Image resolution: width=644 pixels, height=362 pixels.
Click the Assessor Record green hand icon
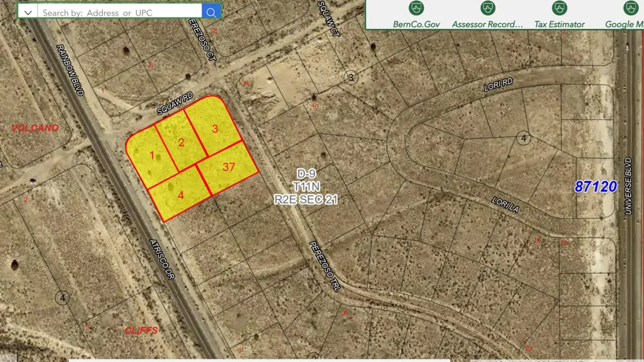[488, 8]
